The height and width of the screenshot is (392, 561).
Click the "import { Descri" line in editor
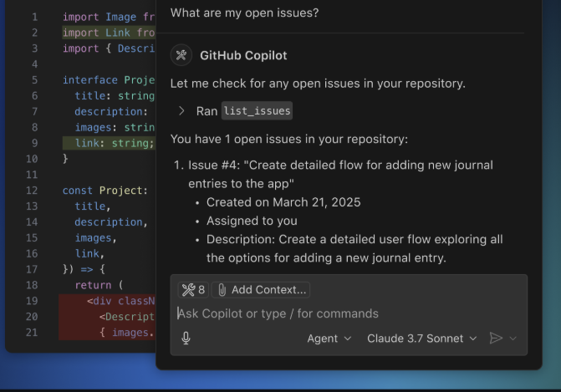pos(109,48)
